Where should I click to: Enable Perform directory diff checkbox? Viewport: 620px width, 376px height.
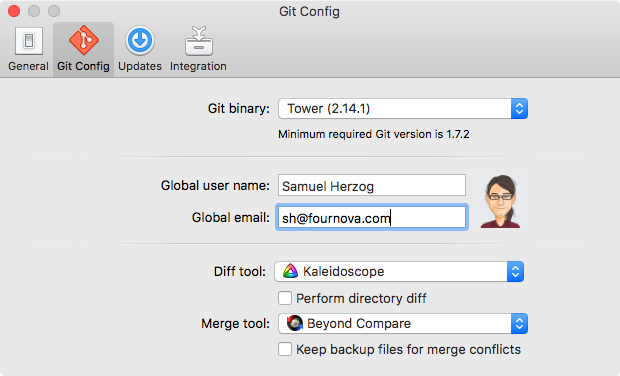pyautogui.click(x=285, y=298)
